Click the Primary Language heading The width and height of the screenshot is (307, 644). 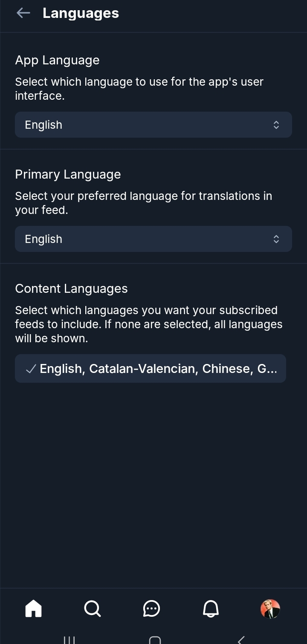[x=68, y=175]
